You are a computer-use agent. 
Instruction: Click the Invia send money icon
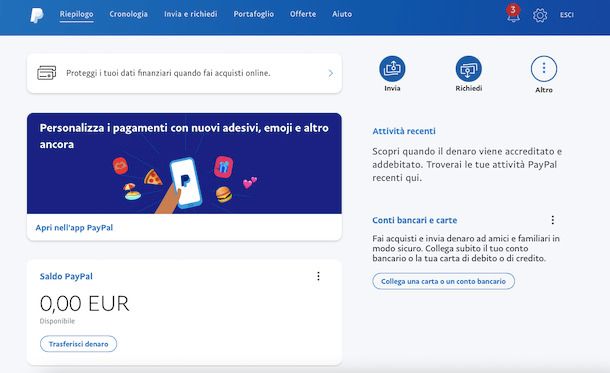point(392,68)
